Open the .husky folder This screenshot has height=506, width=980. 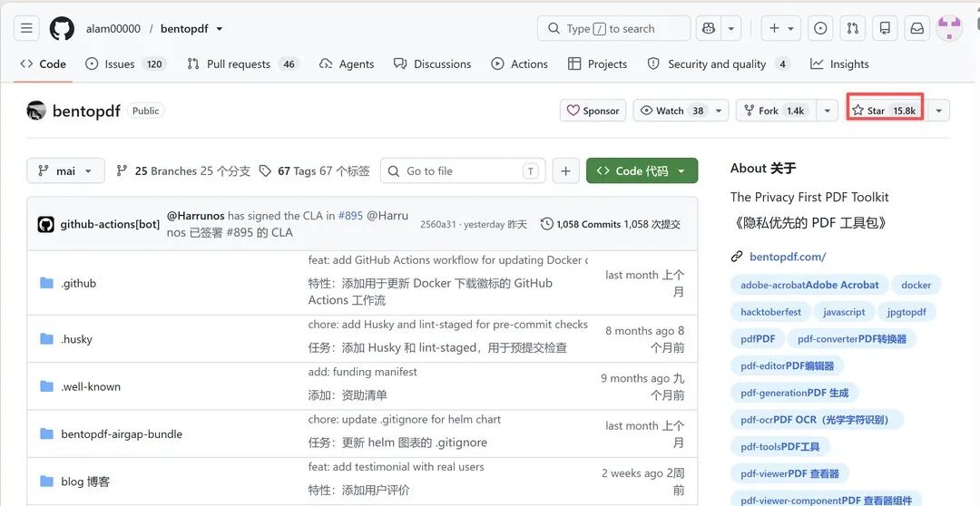76,339
